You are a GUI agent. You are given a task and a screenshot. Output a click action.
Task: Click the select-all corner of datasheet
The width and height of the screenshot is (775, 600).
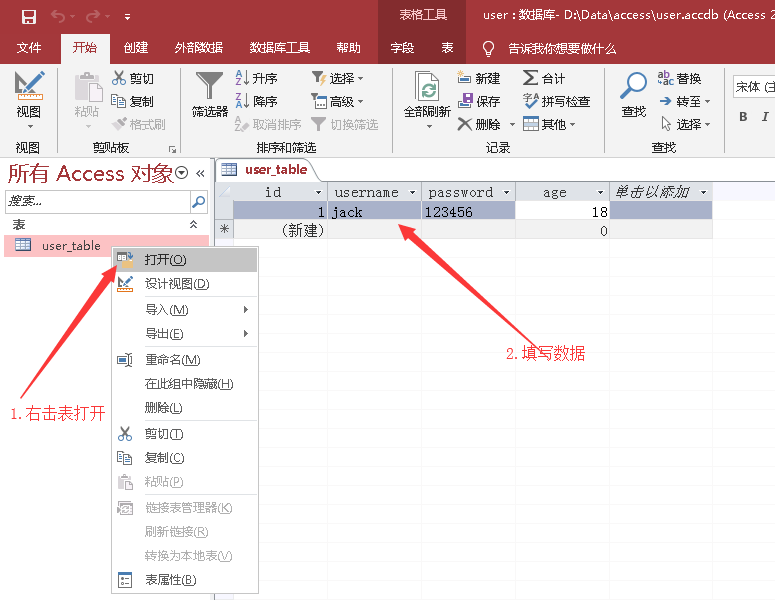(224, 192)
